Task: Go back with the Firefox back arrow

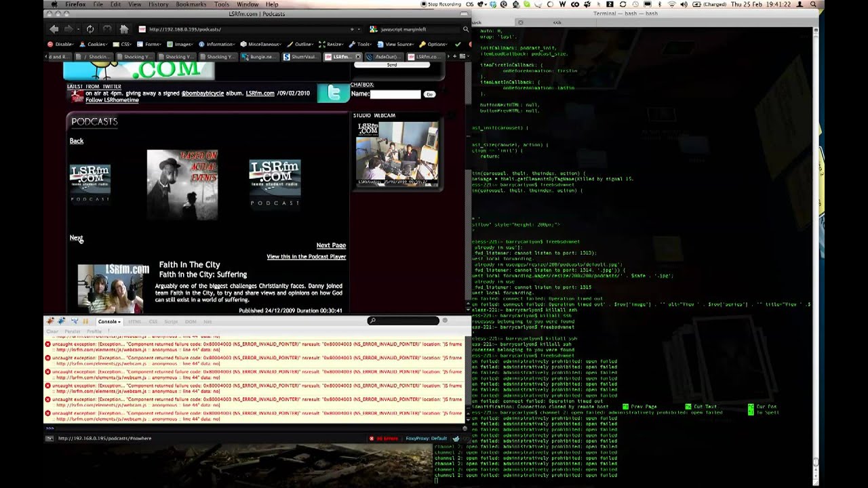Action: click(x=54, y=29)
